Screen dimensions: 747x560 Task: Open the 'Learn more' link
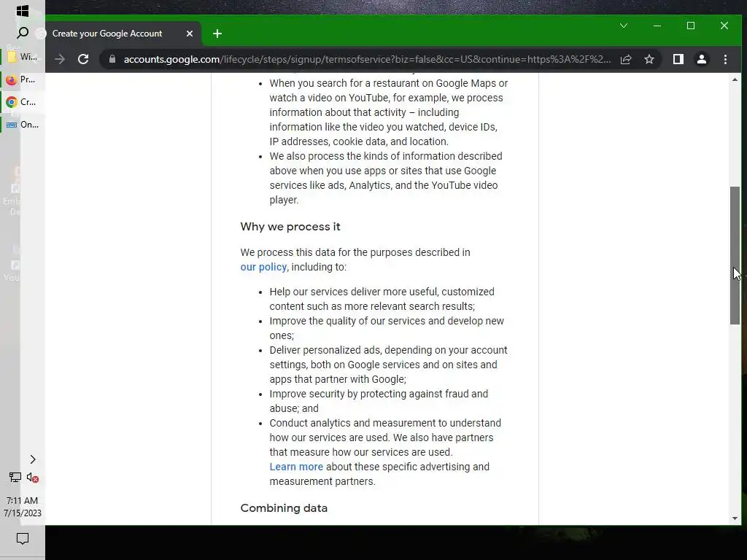296,467
